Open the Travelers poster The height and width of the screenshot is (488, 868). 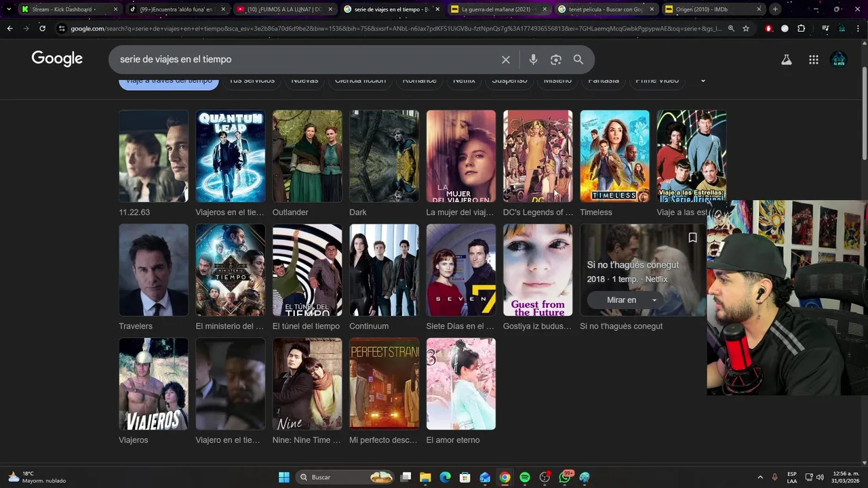153,270
